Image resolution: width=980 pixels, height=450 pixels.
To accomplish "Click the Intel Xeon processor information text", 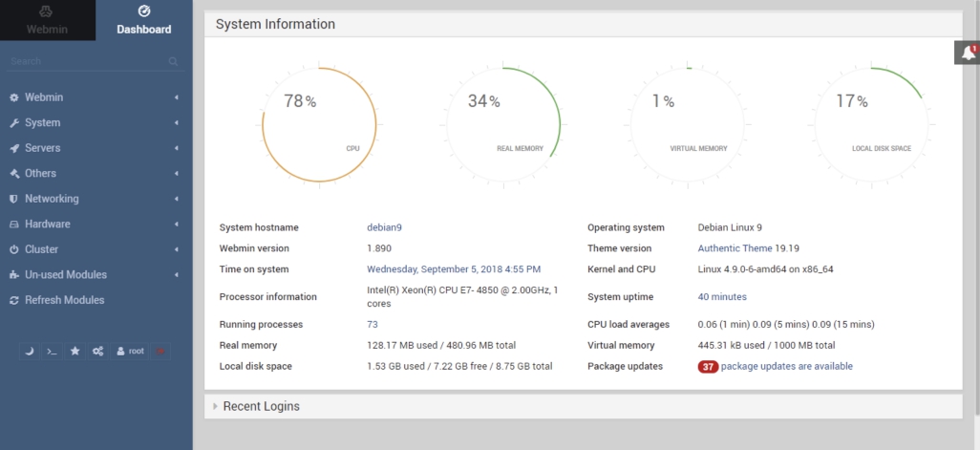I will [x=462, y=297].
